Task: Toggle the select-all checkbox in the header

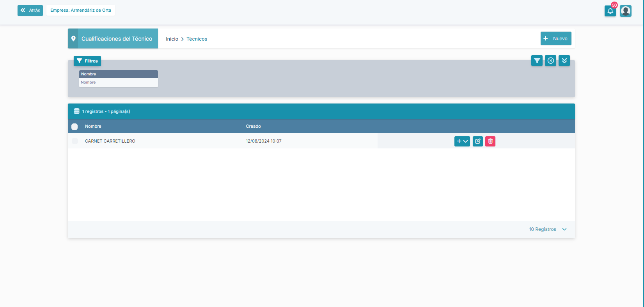Action: pyautogui.click(x=75, y=127)
